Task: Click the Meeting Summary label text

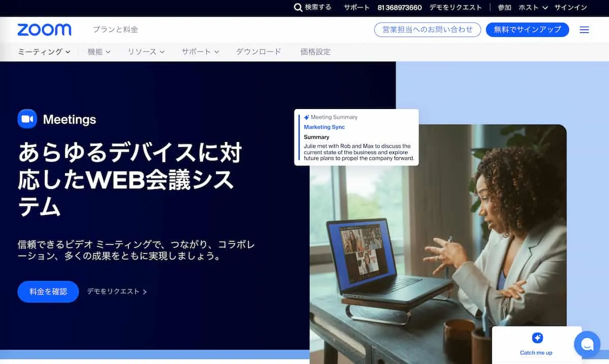Action: pyautogui.click(x=334, y=117)
